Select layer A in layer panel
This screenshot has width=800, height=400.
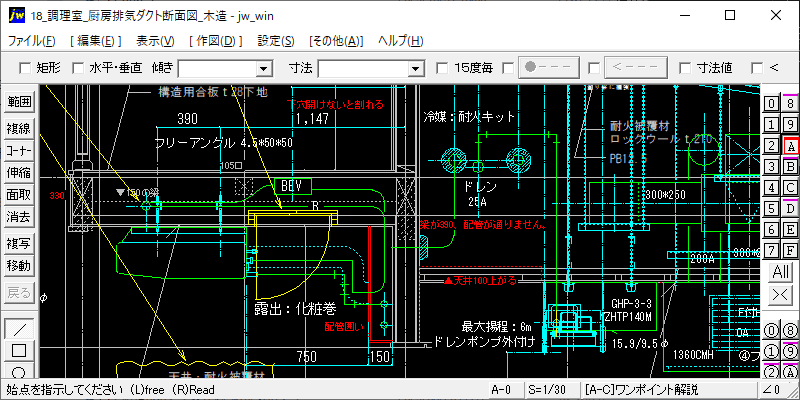pyautogui.click(x=790, y=146)
